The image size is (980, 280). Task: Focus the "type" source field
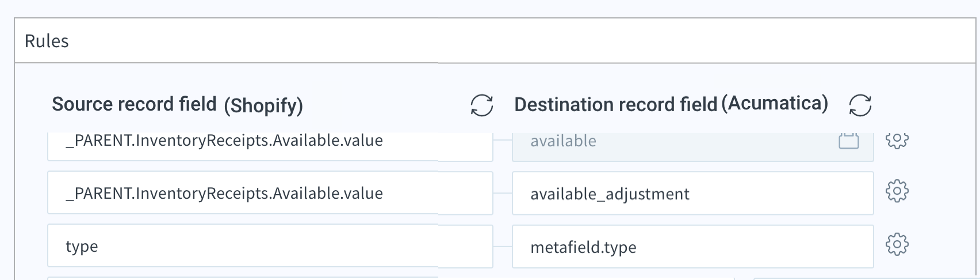point(270,246)
